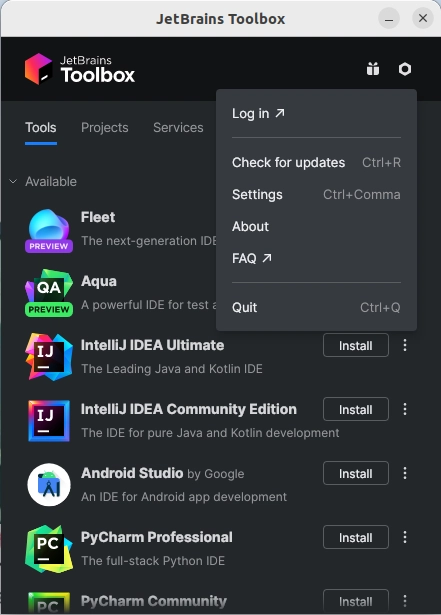The height and width of the screenshot is (615, 441).
Task: Click the Android Studio icon
Action: click(x=49, y=485)
